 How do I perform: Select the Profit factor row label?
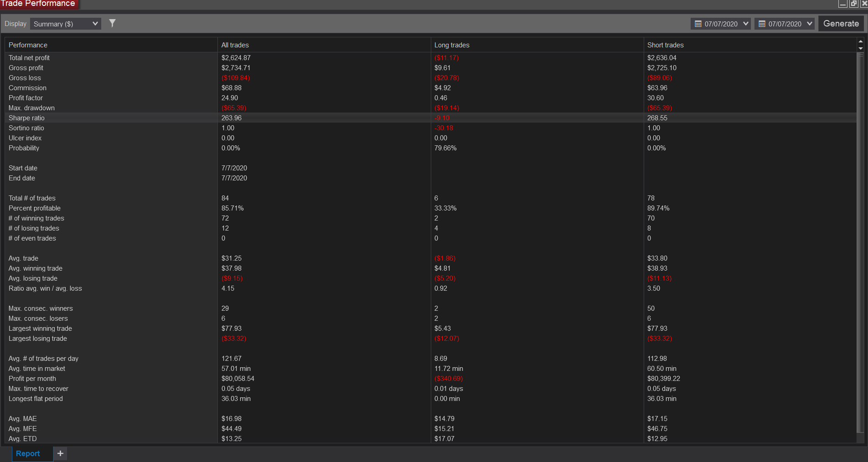pos(26,98)
